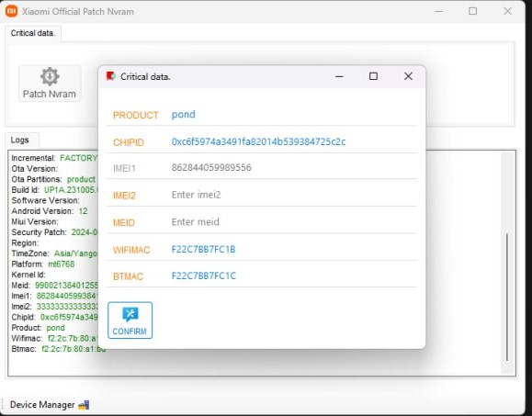This screenshot has height=416, width=532.
Task: Click the TimeZone log line
Action: [x=54, y=253]
